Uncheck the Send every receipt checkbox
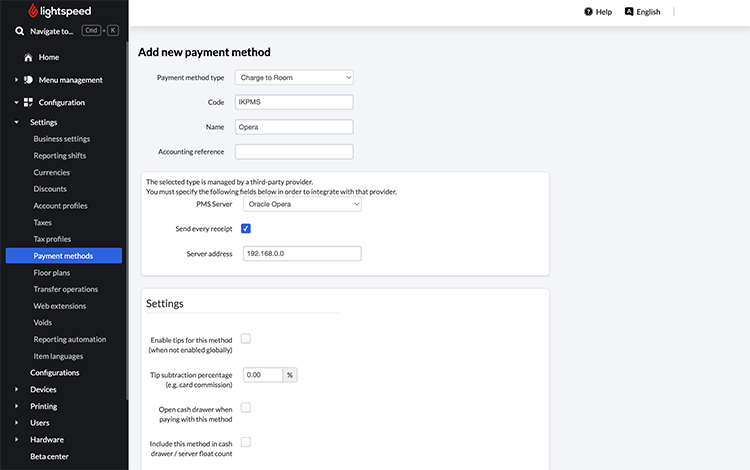 246,229
